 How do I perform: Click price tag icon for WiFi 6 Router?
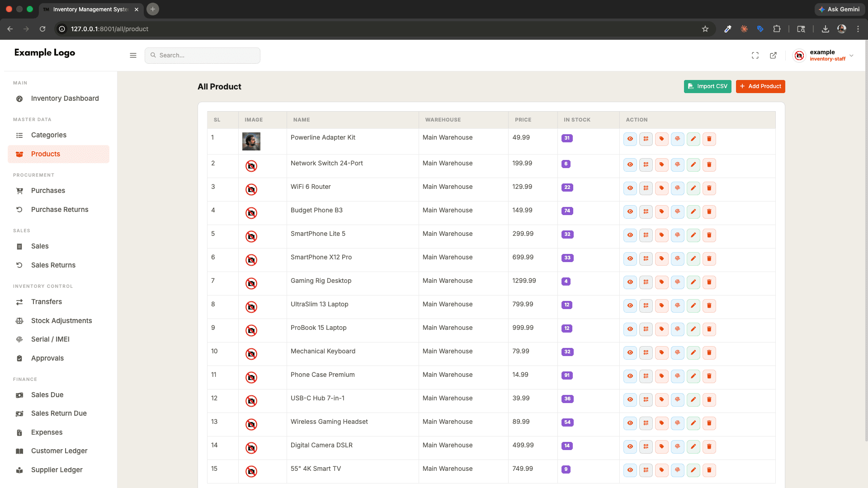(x=661, y=188)
